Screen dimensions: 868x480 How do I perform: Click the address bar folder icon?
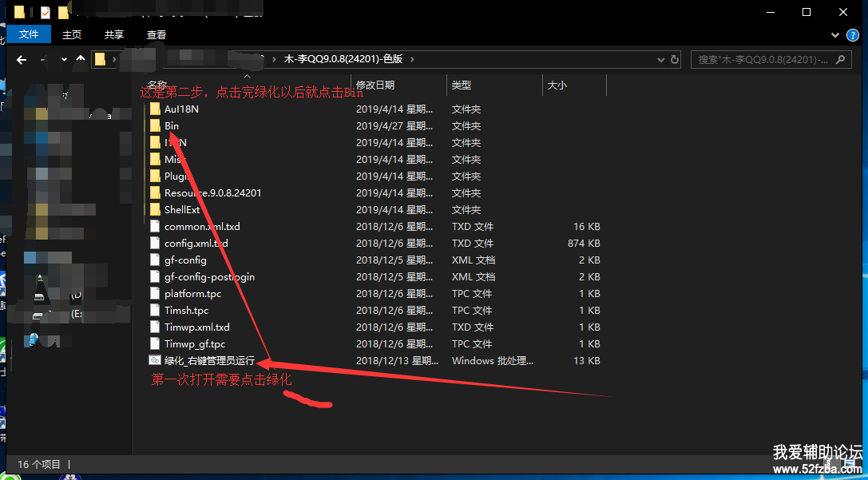(100, 59)
